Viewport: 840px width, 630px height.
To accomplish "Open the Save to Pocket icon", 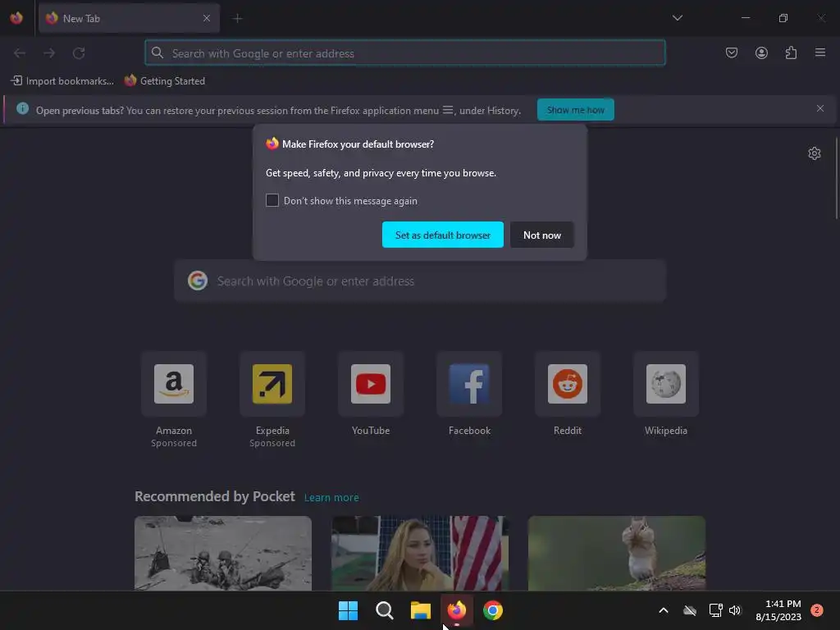I will pyautogui.click(x=731, y=53).
